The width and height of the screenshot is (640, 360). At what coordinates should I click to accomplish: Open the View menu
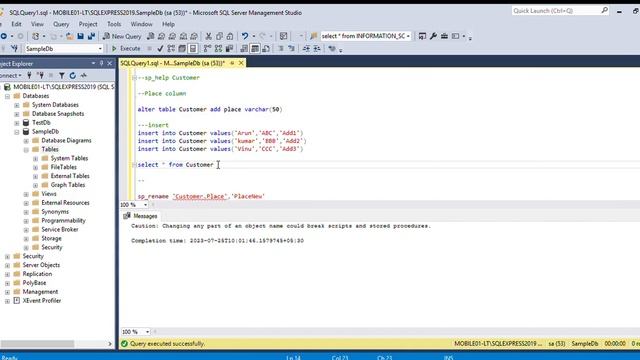tap(37, 24)
